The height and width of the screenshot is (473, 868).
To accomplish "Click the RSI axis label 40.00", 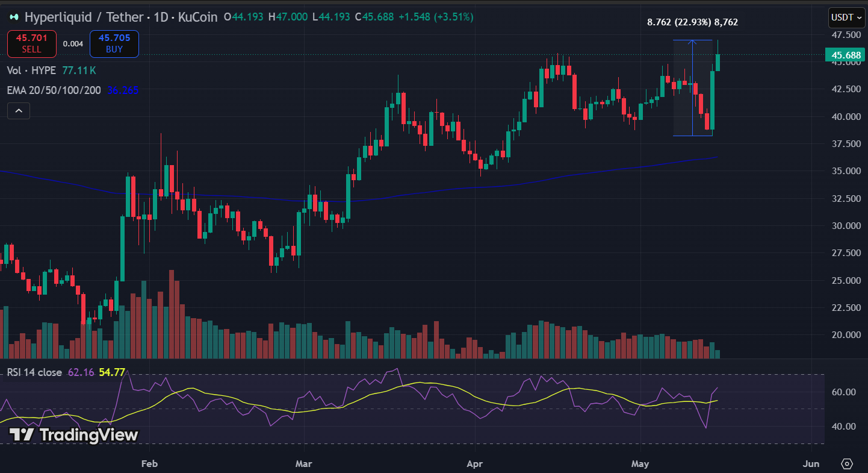I will tap(843, 427).
